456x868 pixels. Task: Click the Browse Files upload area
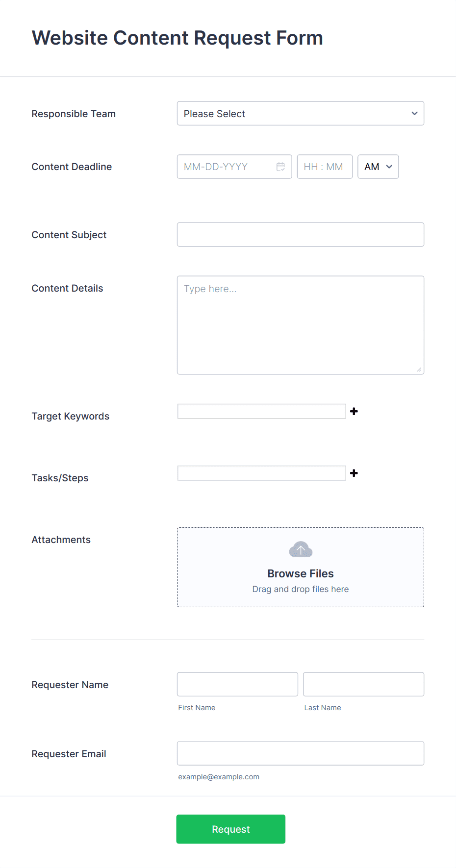(x=300, y=573)
